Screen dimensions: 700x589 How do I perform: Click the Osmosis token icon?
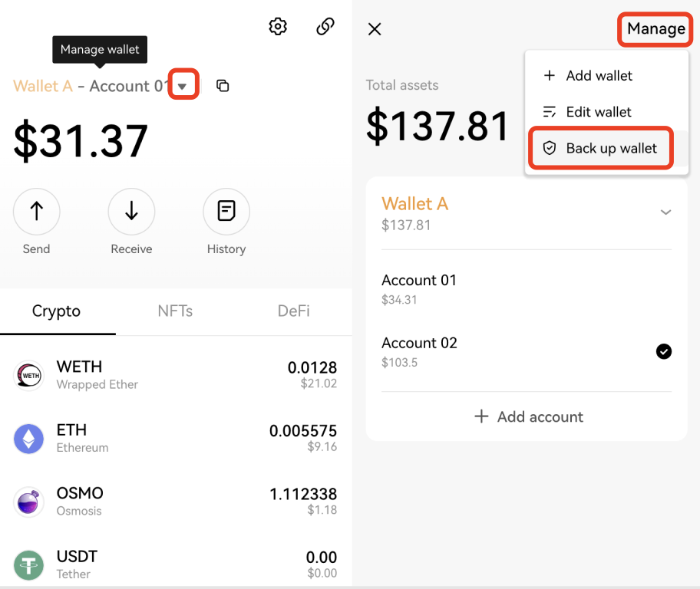point(30,502)
